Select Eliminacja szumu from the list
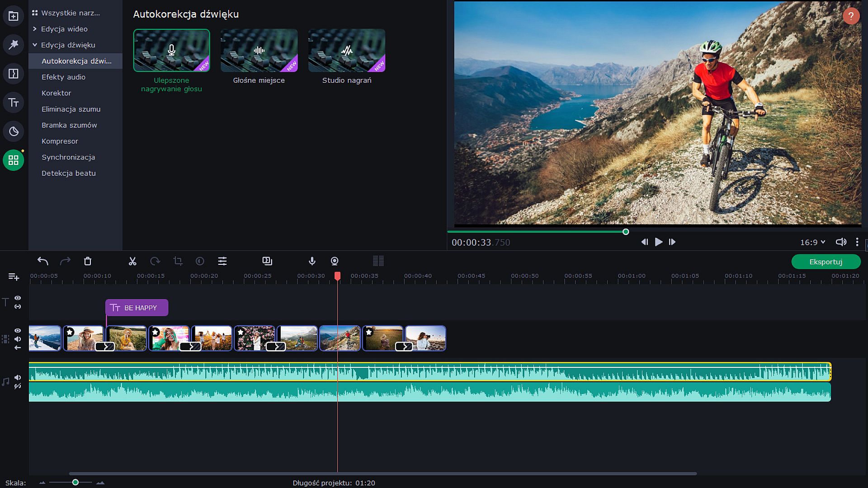 tap(71, 109)
